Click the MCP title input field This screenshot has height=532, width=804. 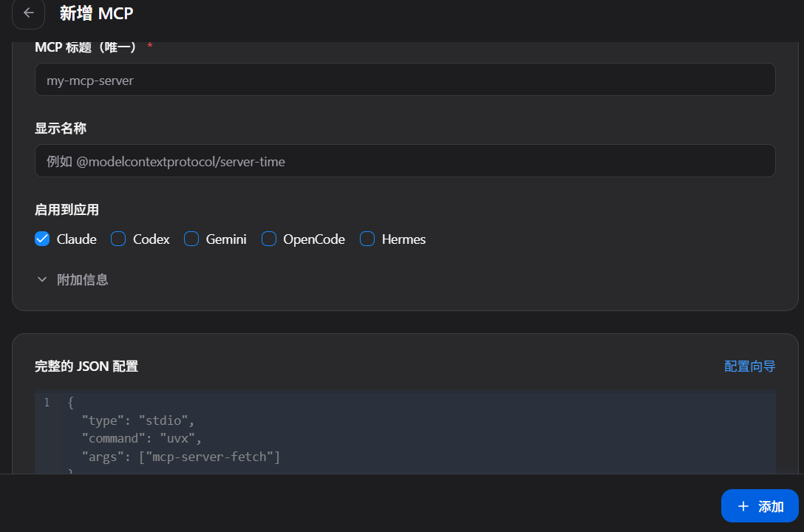(405, 80)
